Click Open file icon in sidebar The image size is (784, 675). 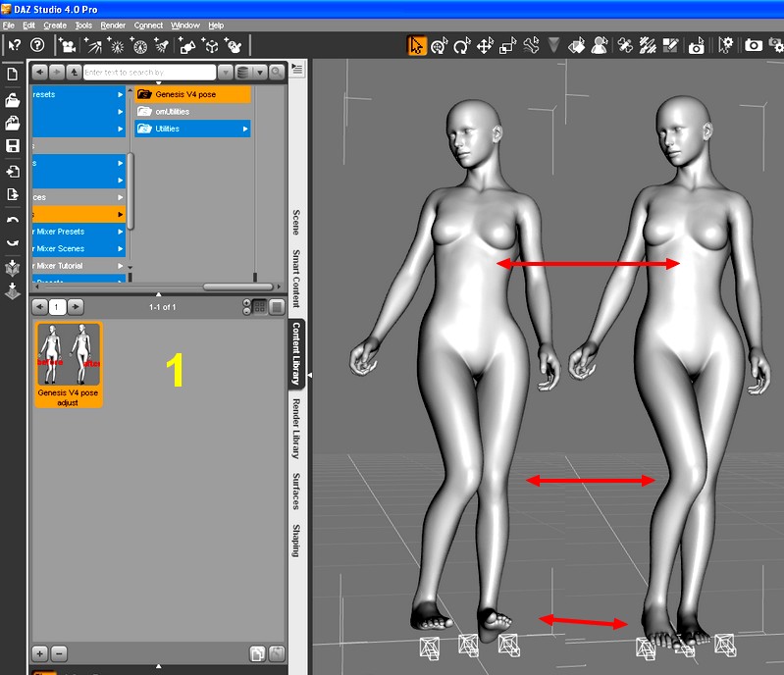pos(13,100)
